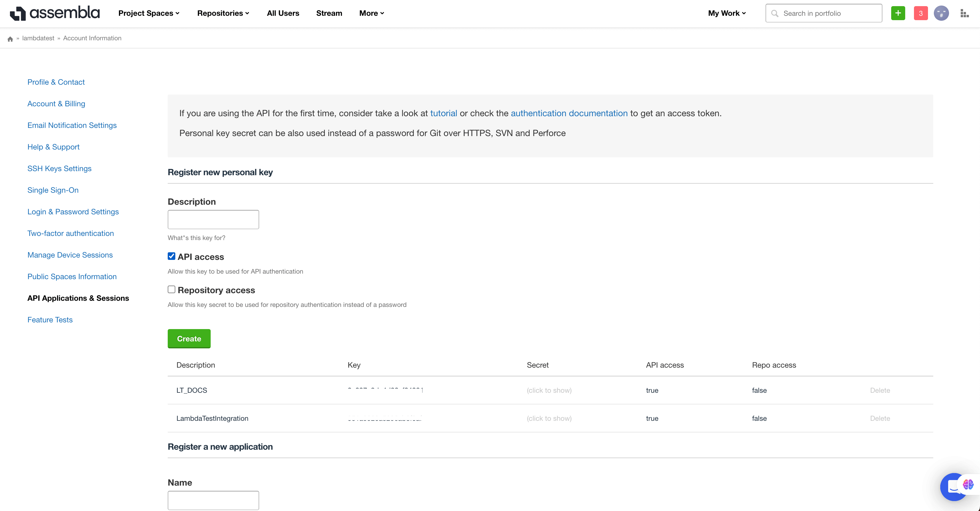Open the red notifications badge
980x511 pixels.
(x=920, y=13)
